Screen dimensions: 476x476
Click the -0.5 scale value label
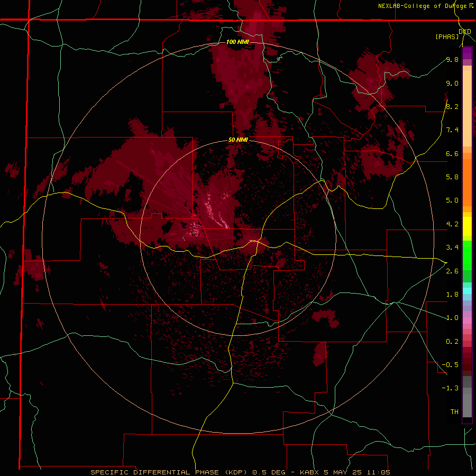pos(450,365)
